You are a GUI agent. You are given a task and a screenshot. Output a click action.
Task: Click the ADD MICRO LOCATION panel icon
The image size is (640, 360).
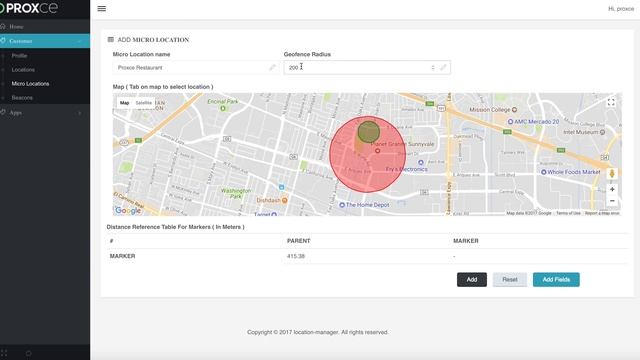[111, 40]
